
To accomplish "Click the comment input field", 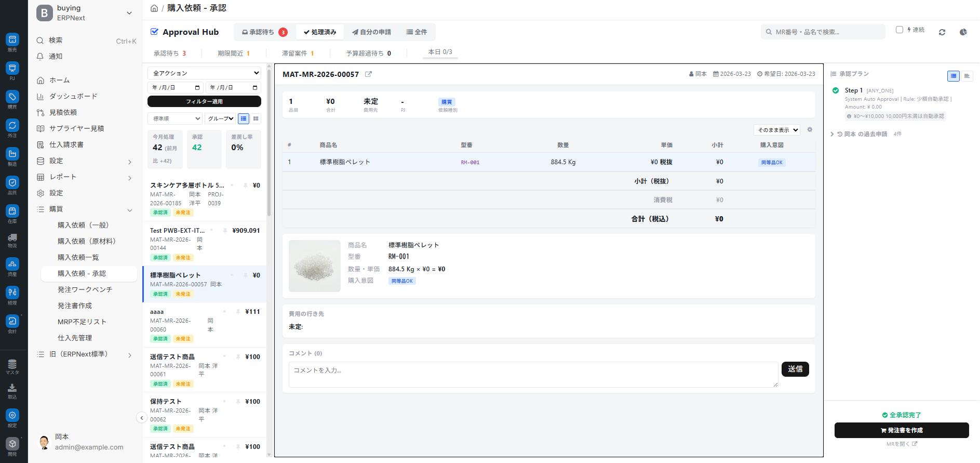I will (533, 374).
